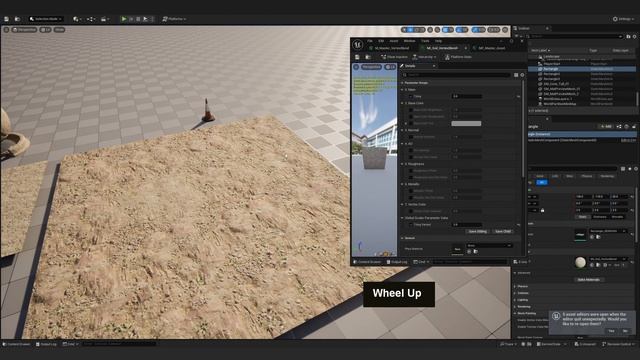
Task: Collapse the 6. Metallic parameter group
Action: coord(402,184)
